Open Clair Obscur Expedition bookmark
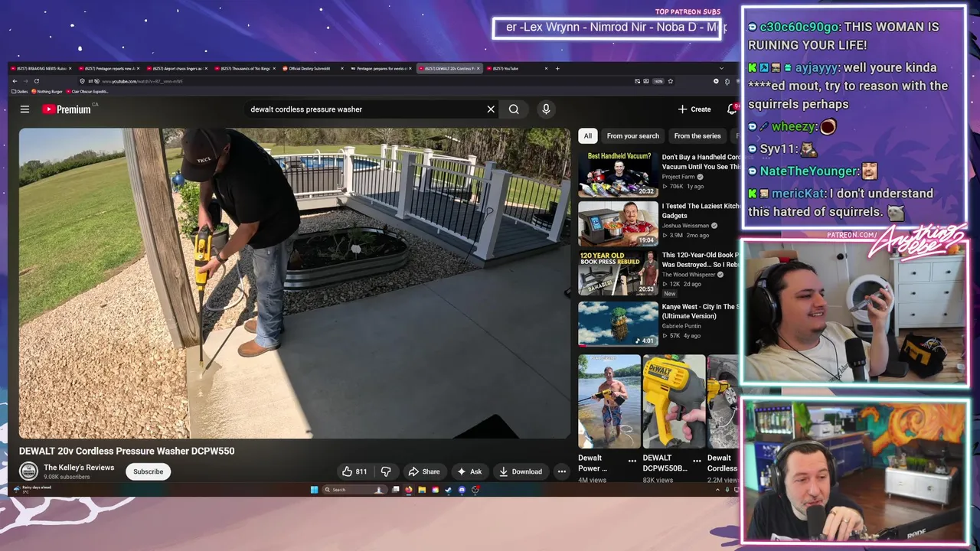 click(x=89, y=91)
